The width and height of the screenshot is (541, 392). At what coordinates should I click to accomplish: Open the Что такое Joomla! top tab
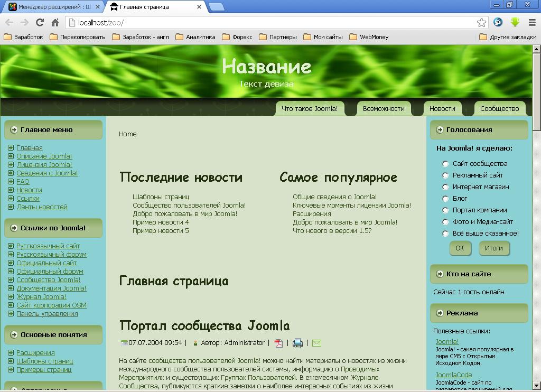310,109
